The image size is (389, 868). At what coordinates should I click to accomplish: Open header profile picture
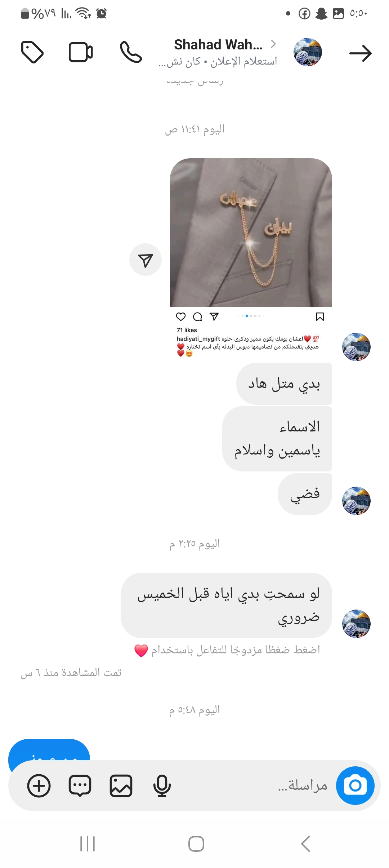[x=308, y=52]
